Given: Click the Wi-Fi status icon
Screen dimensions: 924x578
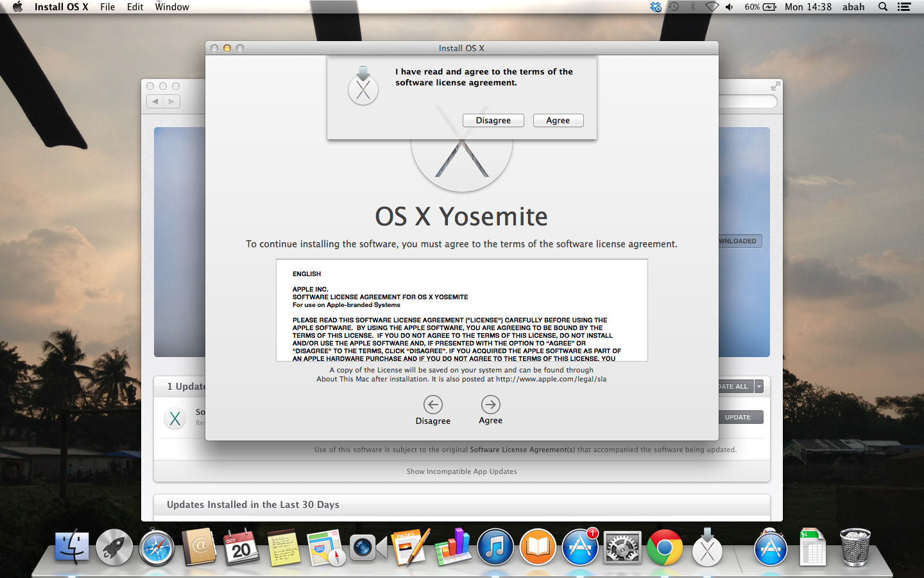Looking at the screenshot, I should pos(712,7).
